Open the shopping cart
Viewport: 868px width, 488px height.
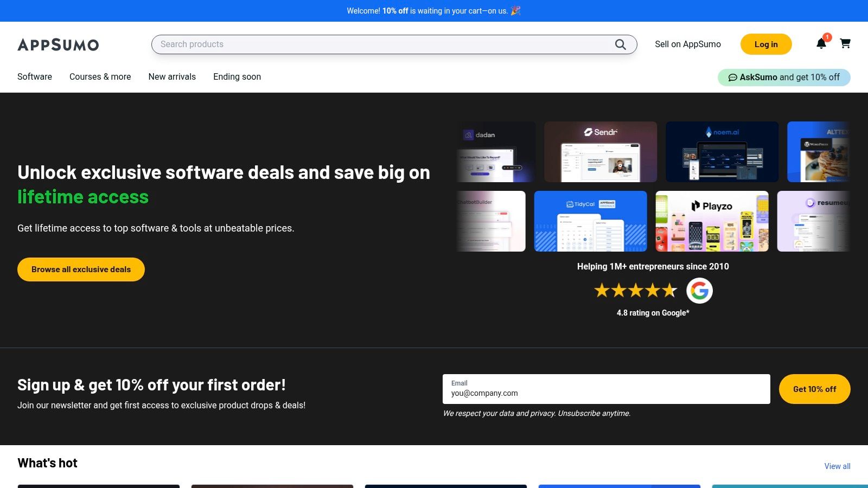[845, 43]
